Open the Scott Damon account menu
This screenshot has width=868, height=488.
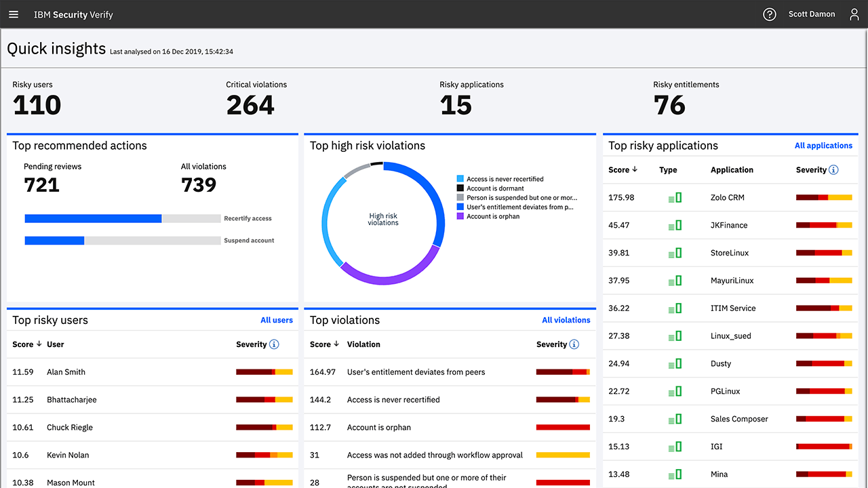pyautogui.click(x=812, y=14)
